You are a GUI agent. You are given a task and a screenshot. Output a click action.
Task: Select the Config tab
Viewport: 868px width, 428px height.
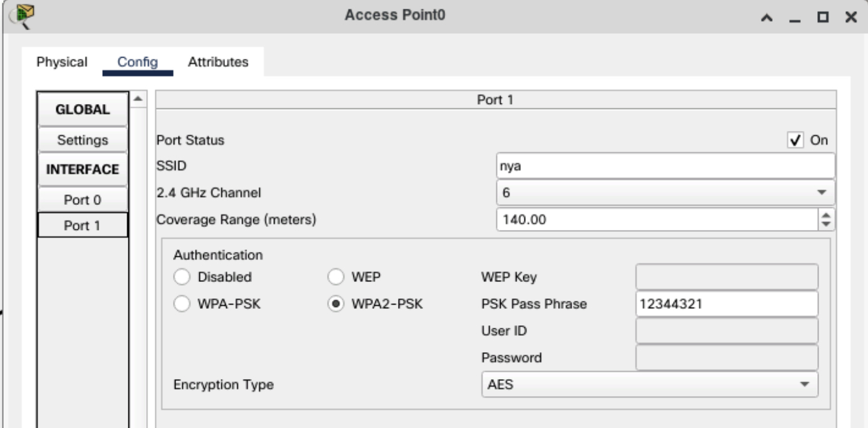click(138, 62)
